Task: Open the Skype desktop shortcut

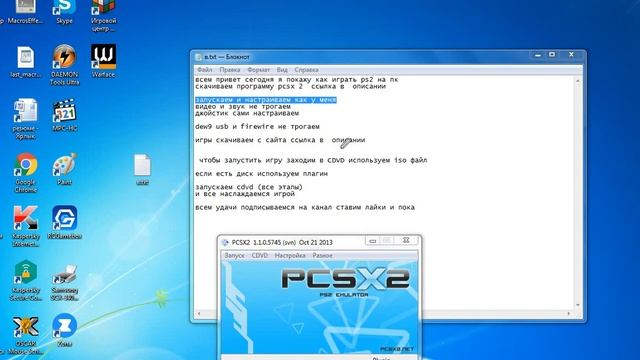Action: click(x=64, y=10)
